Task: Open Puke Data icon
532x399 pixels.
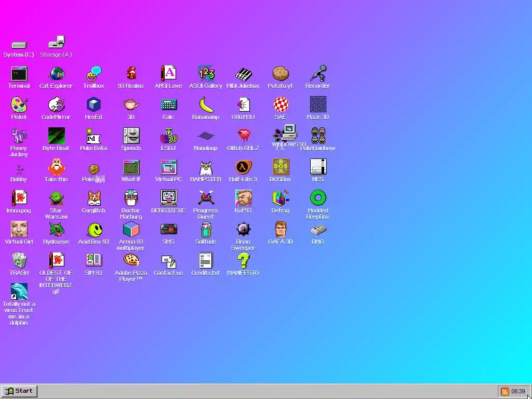Action: [x=94, y=136]
